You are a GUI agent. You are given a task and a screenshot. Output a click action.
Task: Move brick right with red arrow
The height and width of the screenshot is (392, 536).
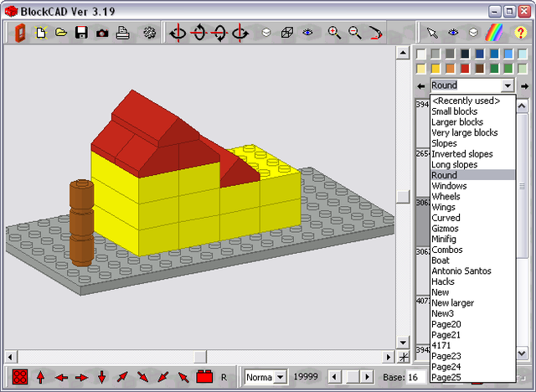click(x=81, y=378)
